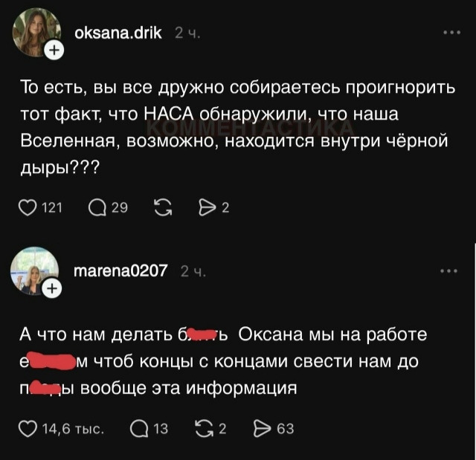Image resolution: width=476 pixels, height=460 pixels.
Task: Share oksana.drik's post via the send icon
Action: point(205,208)
